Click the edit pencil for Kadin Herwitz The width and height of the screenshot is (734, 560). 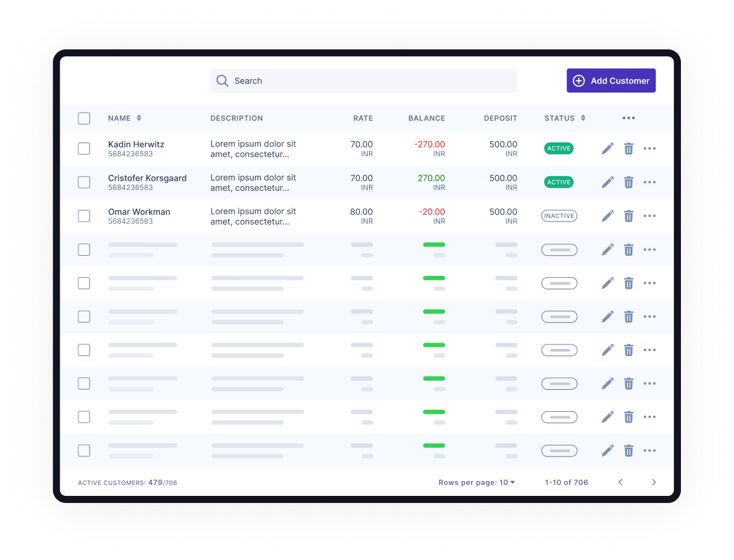coord(607,149)
